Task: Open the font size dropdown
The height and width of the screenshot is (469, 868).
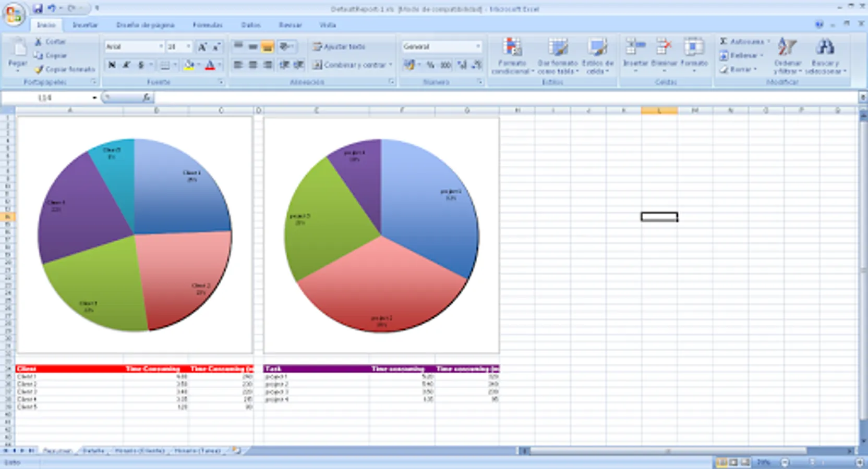Action: click(x=188, y=47)
